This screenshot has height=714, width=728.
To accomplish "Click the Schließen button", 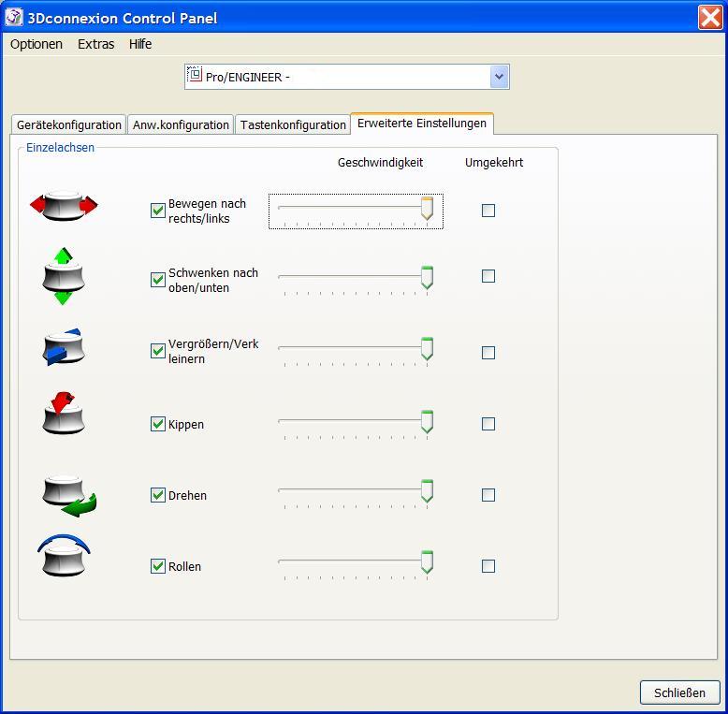I will click(679, 692).
